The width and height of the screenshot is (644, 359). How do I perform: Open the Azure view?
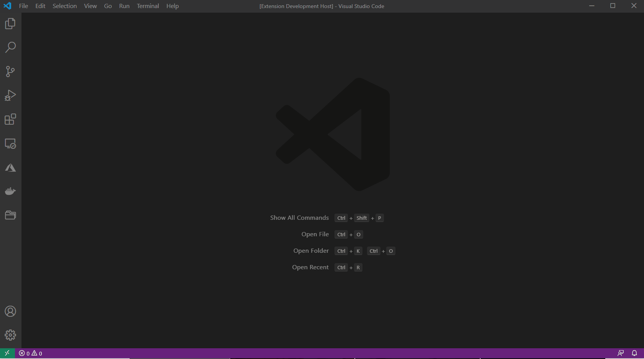click(x=10, y=168)
